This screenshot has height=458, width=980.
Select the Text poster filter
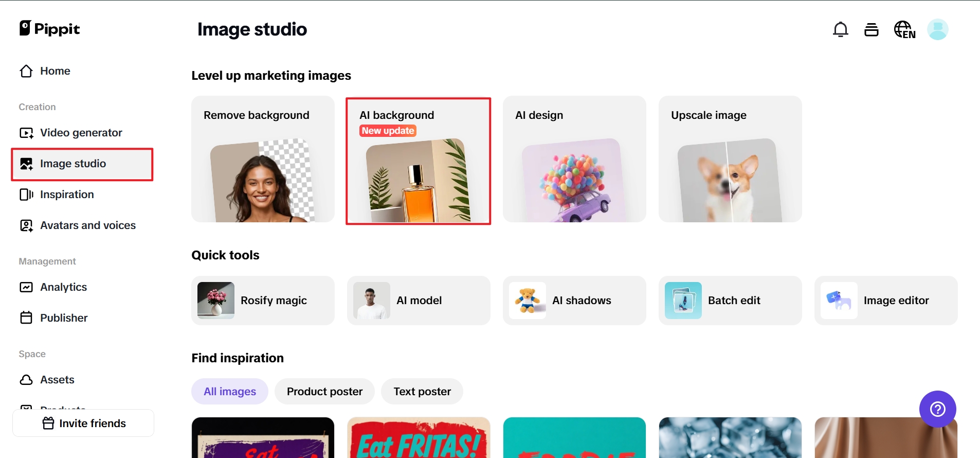coord(422,392)
